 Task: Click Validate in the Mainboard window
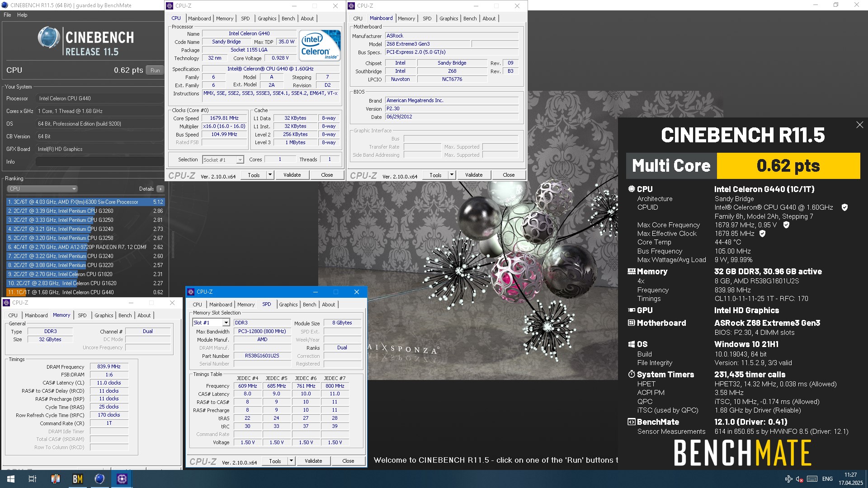click(x=474, y=175)
